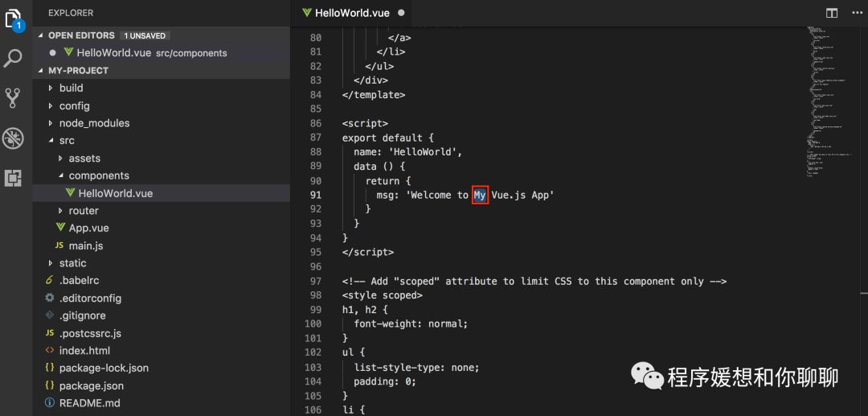Click the git icon beside .gitignore
Screen dimensions: 868x416
tap(50, 315)
